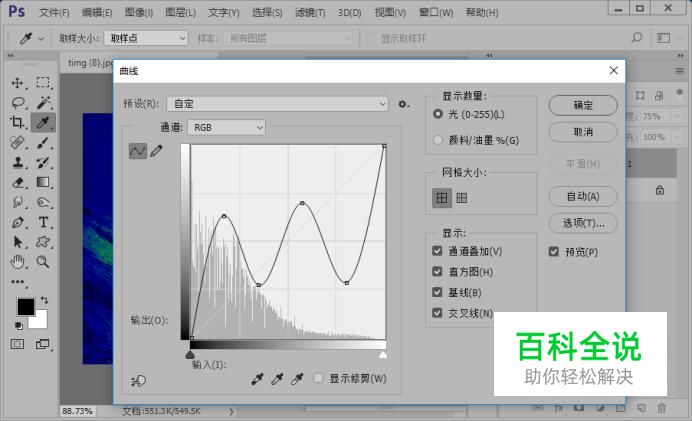Select the Healing Brush tool
Screen dimensions: 692x421
18,143
